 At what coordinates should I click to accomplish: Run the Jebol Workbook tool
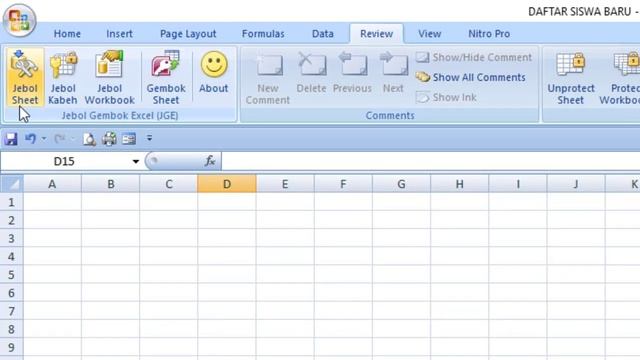click(x=109, y=77)
